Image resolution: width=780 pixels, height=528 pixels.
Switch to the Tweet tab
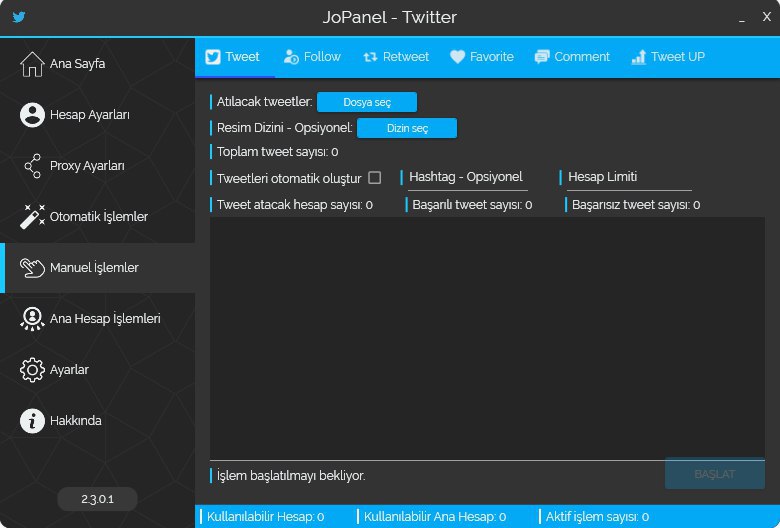coord(233,57)
